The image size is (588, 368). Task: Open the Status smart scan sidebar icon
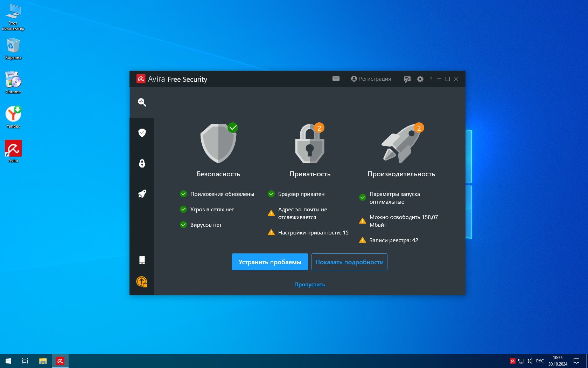[142, 102]
